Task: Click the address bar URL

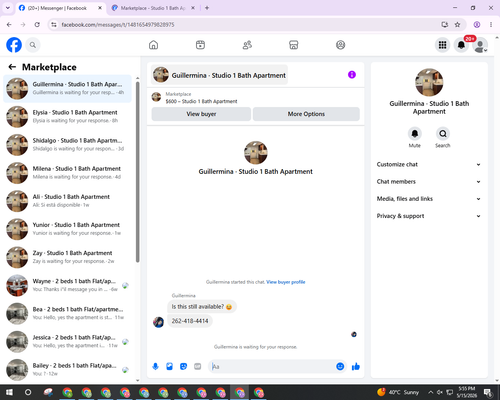Action: point(118,25)
